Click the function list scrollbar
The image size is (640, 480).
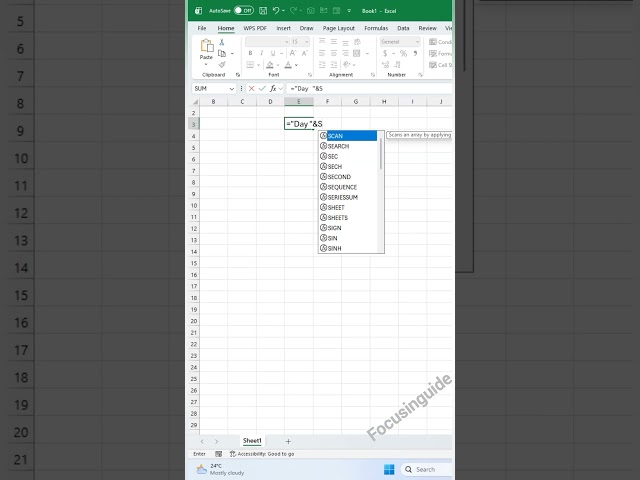pos(381,154)
